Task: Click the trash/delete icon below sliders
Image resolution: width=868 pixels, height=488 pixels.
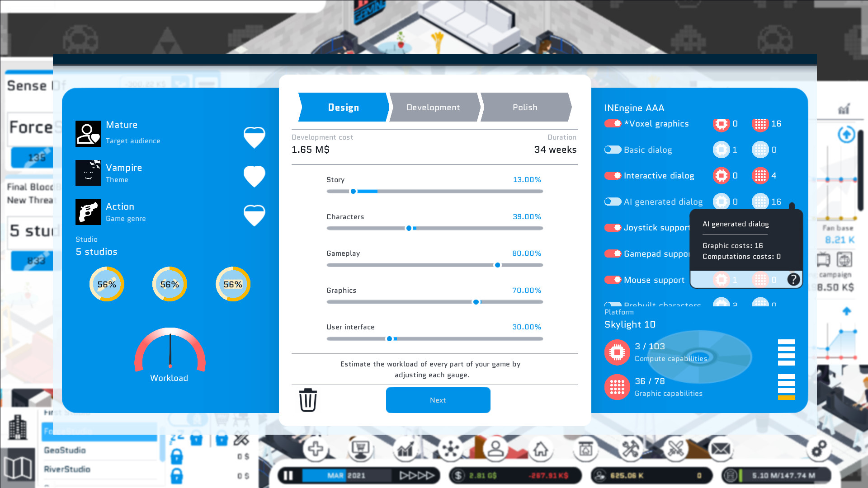Action: coord(307,400)
